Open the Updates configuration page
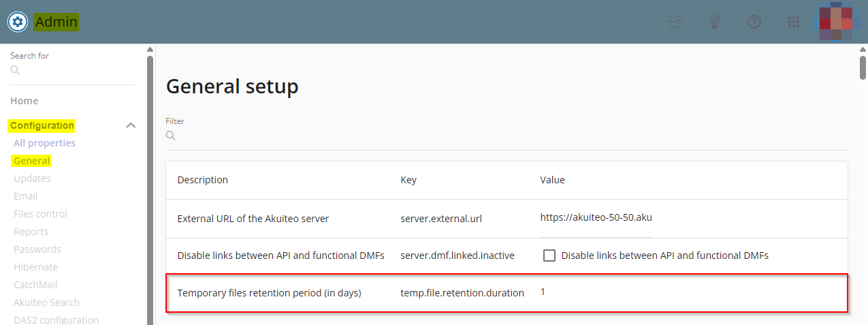The image size is (868, 325). point(32,179)
